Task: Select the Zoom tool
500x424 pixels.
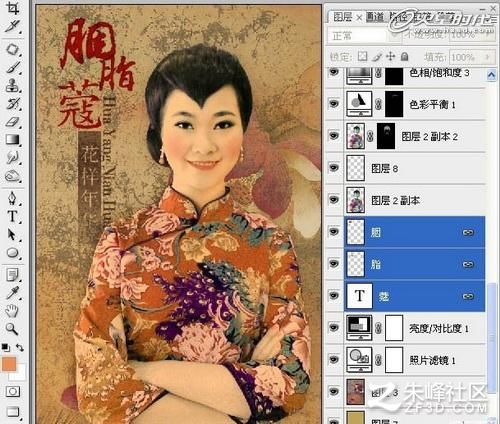Action: [13, 329]
